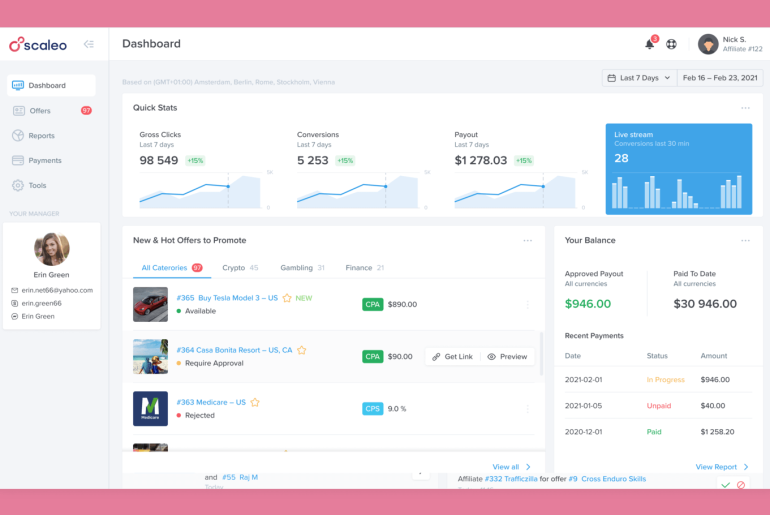
Task: Open Your Balance more options menu
Action: pyautogui.click(x=745, y=241)
